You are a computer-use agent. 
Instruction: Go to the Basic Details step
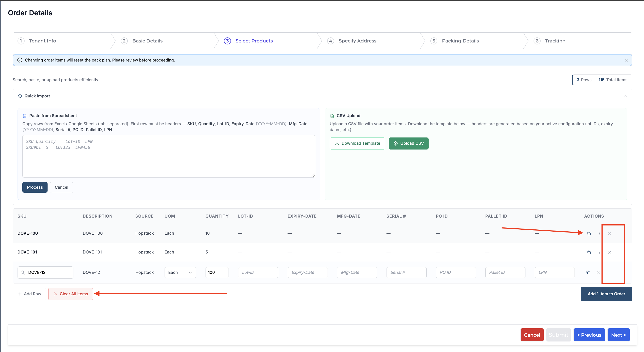click(147, 41)
